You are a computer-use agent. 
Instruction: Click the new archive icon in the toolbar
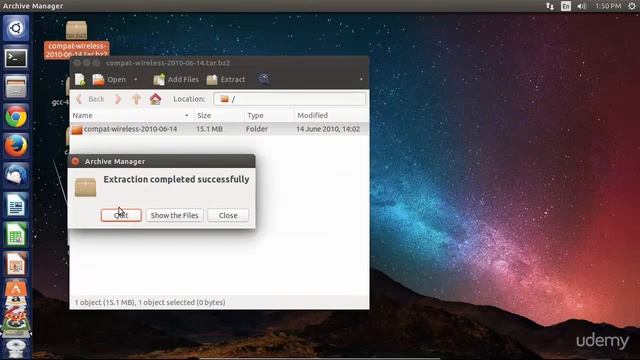click(x=80, y=80)
